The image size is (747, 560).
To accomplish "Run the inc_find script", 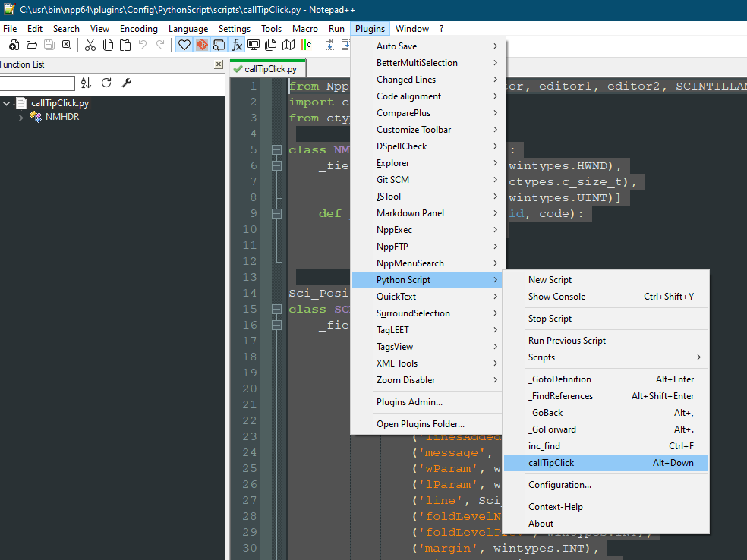I will 606,445.
